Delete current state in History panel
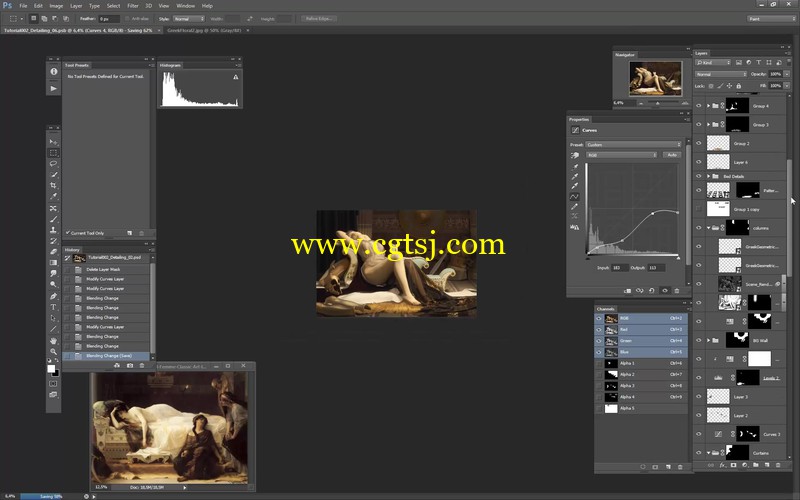Screen dimensions: 800x500 142,365
